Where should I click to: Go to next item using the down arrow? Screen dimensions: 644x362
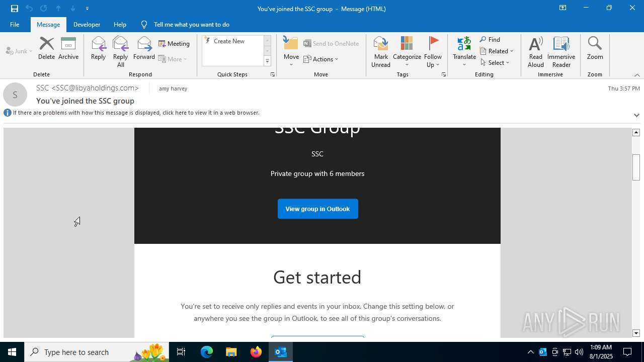(x=73, y=9)
